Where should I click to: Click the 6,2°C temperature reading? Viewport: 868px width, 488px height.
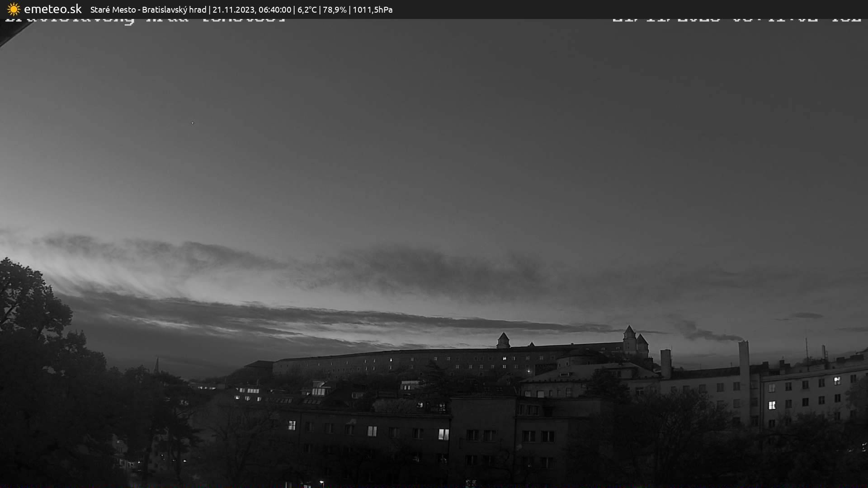pyautogui.click(x=307, y=9)
